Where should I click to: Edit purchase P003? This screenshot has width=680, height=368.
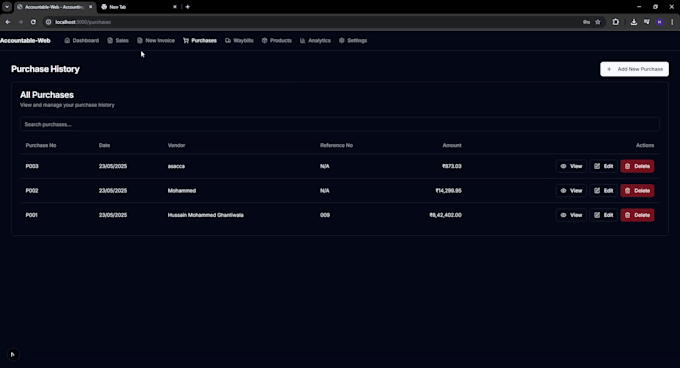[x=604, y=166]
